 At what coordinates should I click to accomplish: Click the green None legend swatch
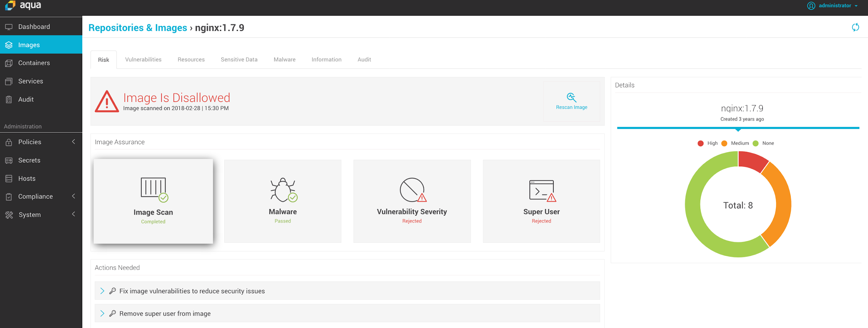click(x=756, y=144)
